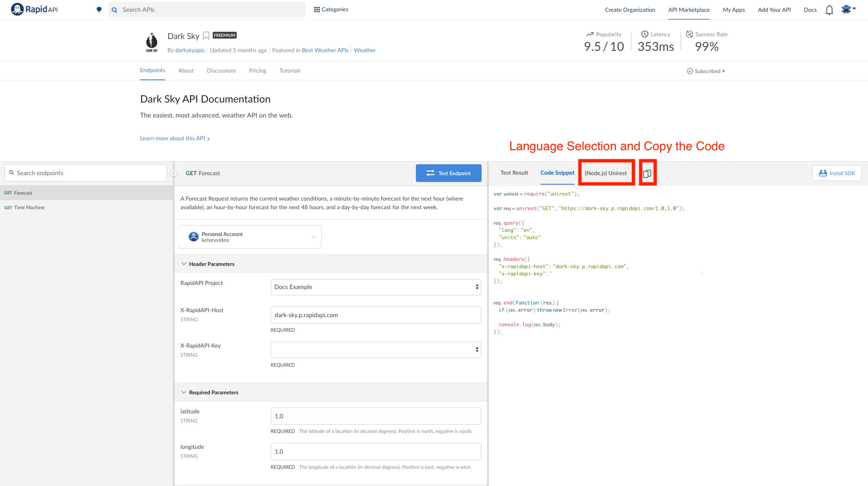Click the Copy code snippet icon
The width and height of the screenshot is (868, 486).
pyautogui.click(x=647, y=173)
